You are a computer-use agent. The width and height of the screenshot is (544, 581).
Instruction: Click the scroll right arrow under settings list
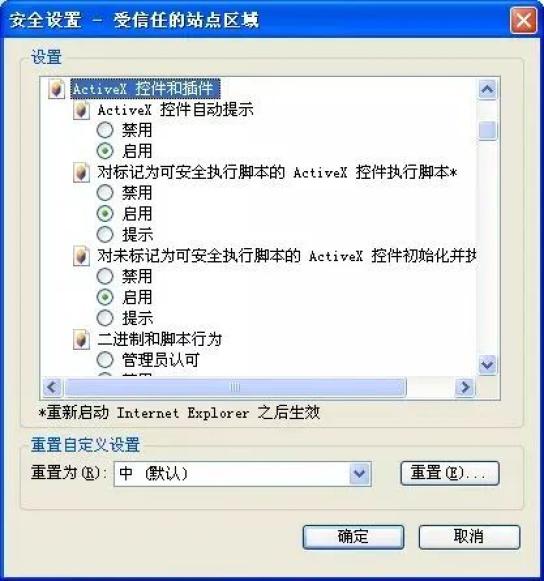[465, 388]
